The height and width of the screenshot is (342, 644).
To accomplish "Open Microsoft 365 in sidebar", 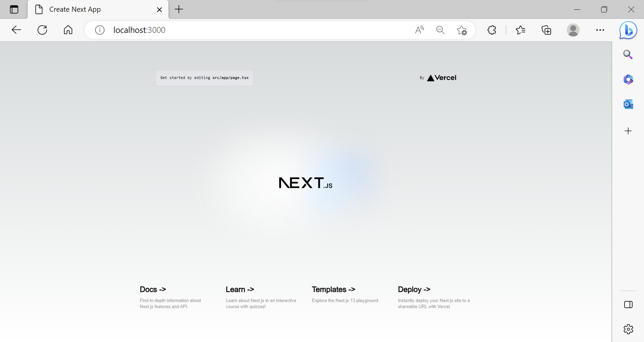I will point(628,79).
